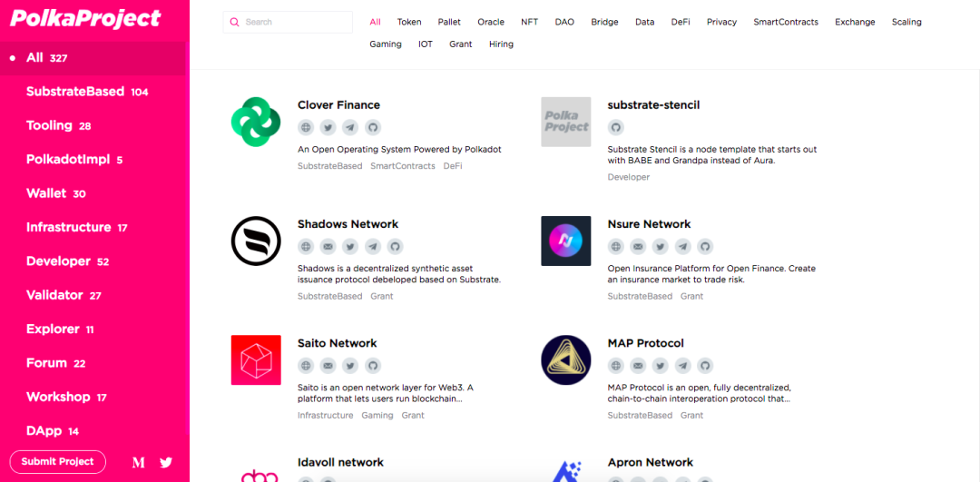Click the Search input field
980x482 pixels.
coord(288,22)
